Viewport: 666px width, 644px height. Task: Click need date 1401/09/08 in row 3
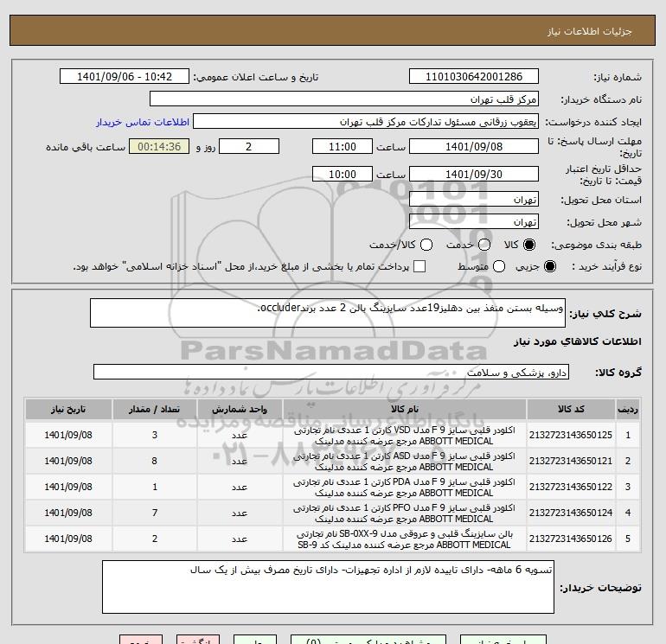pyautogui.click(x=68, y=487)
